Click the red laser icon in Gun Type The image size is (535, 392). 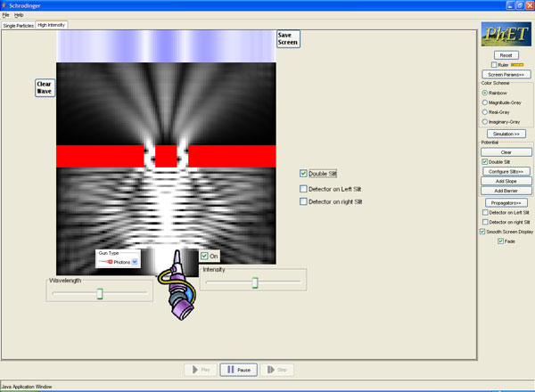(106, 262)
